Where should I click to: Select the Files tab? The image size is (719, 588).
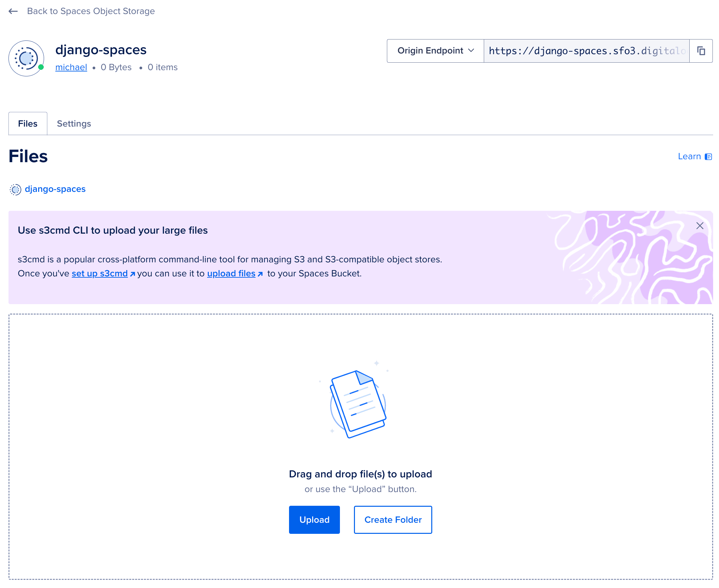[28, 123]
